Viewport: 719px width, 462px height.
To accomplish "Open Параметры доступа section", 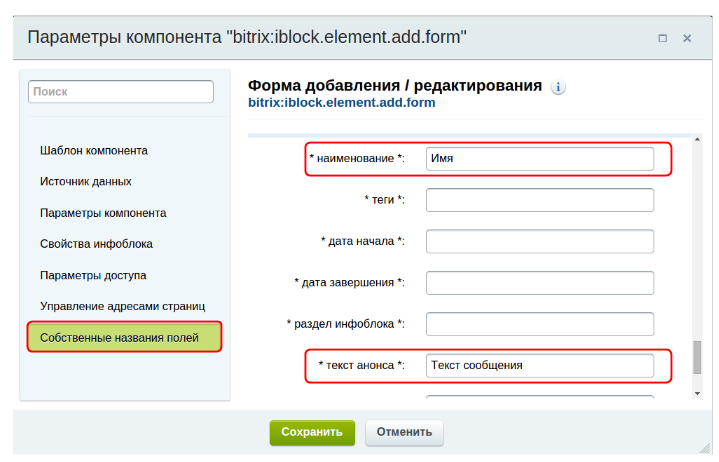I will click(93, 275).
